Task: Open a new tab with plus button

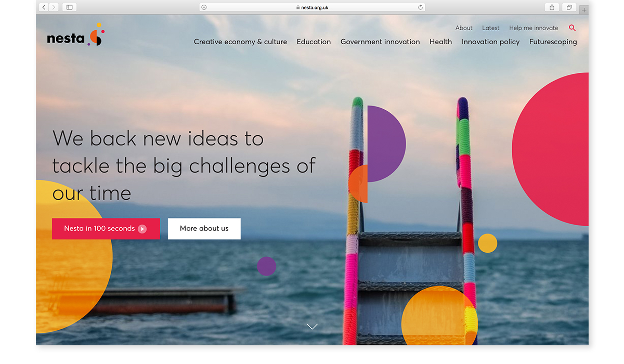Action: point(584,10)
